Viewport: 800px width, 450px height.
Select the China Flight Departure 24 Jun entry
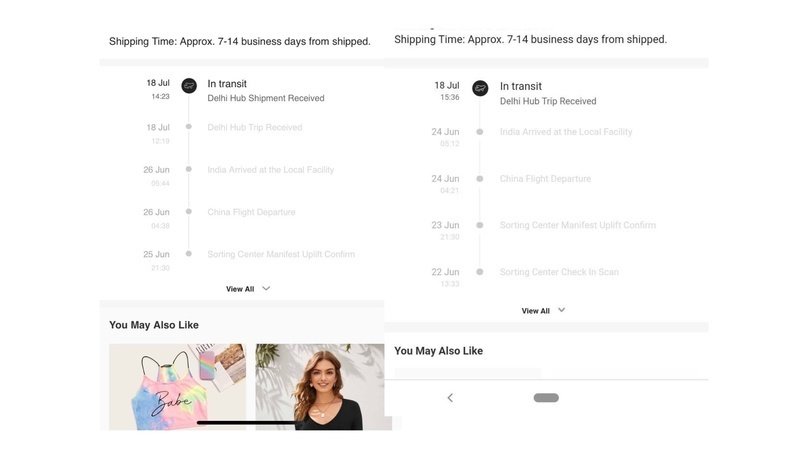[x=545, y=179]
